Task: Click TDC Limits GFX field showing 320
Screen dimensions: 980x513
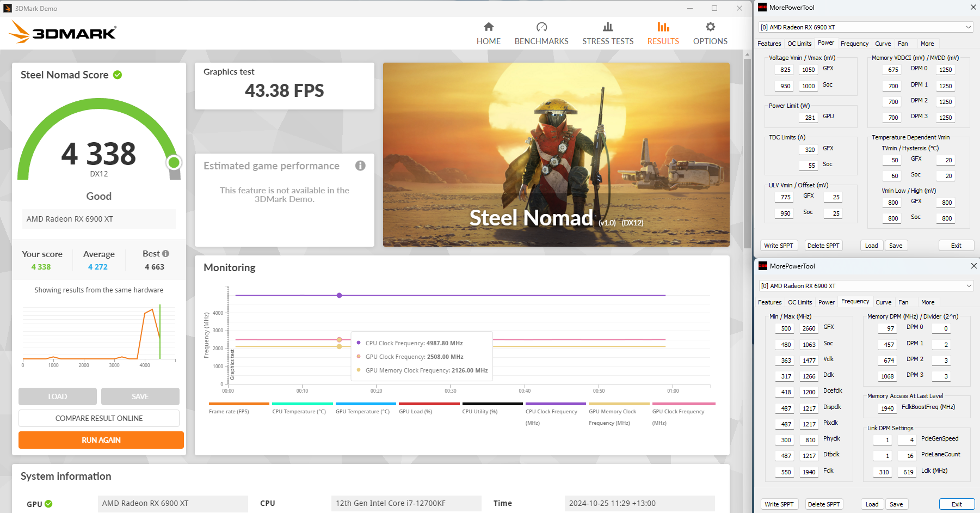Action: (809, 150)
